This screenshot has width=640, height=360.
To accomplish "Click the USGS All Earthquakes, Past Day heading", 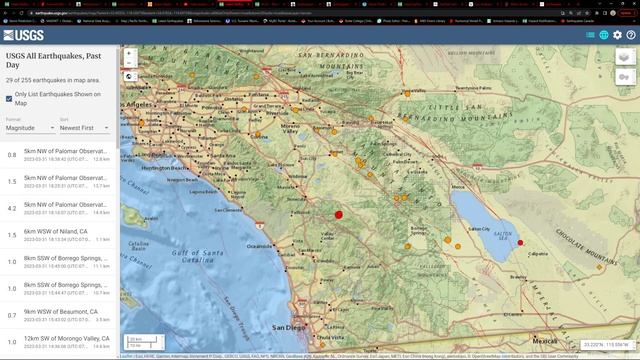I will [53, 60].
